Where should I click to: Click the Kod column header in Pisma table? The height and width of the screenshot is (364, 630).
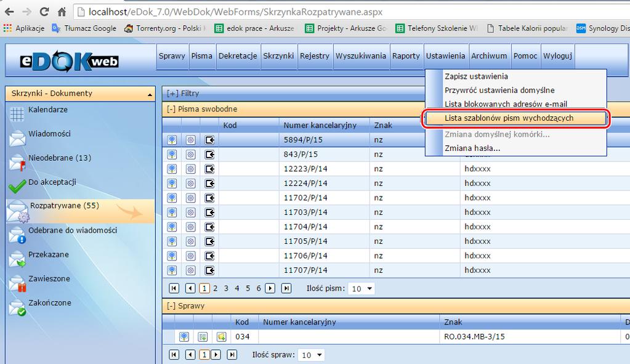click(230, 126)
